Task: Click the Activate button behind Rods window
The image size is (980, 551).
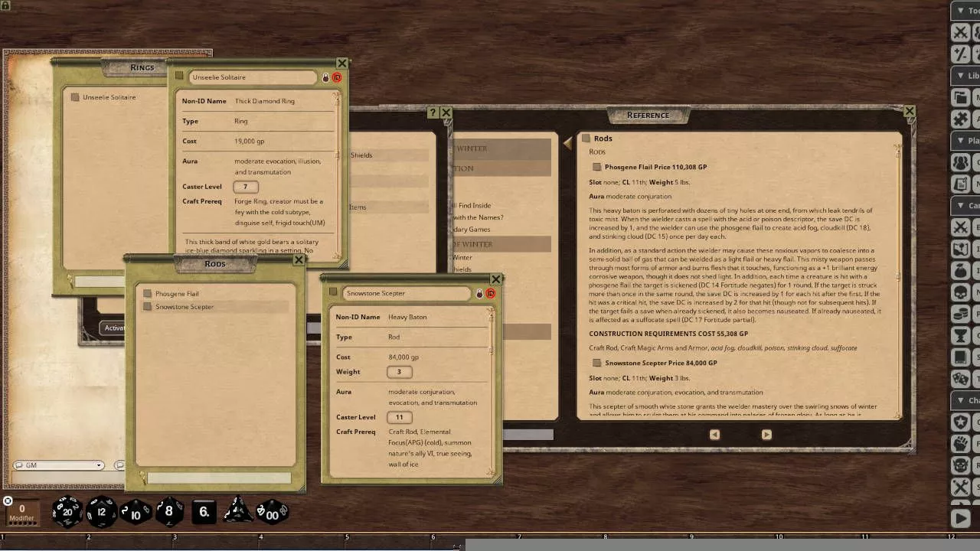Action: (x=113, y=328)
